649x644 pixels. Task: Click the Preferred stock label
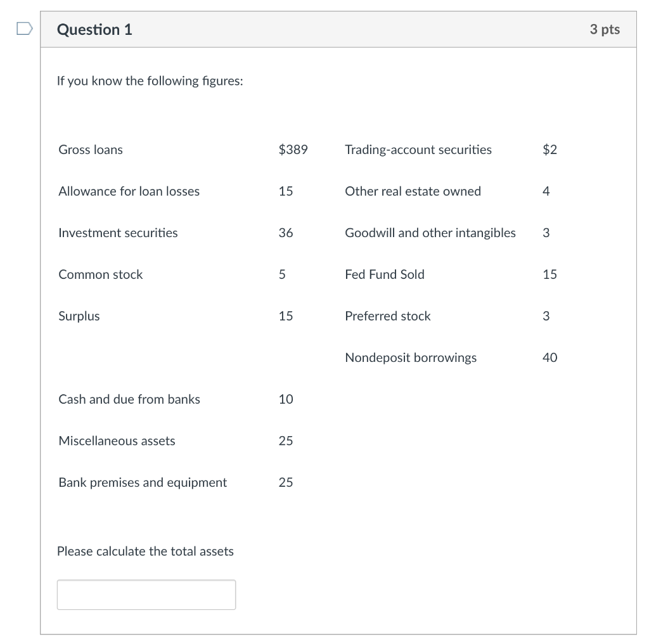(387, 316)
